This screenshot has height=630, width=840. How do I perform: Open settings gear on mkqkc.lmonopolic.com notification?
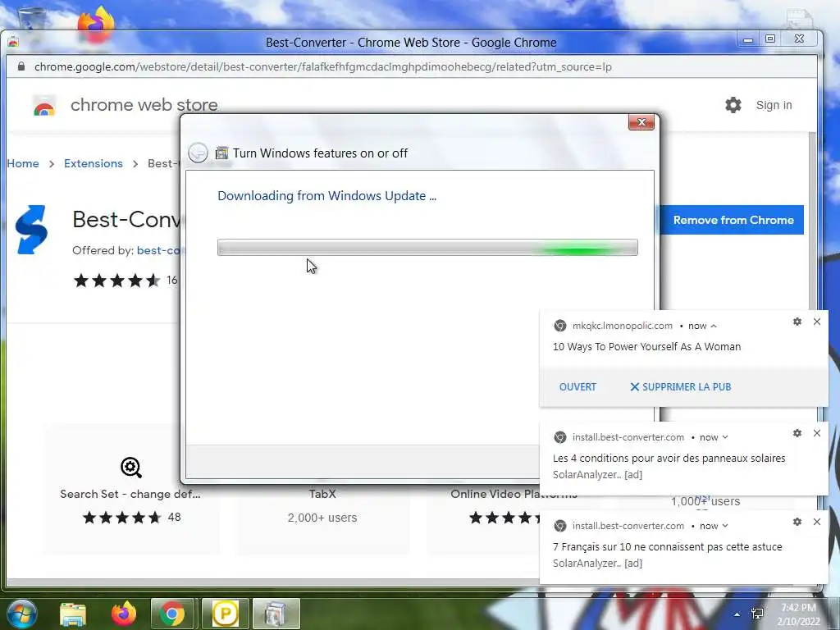797,322
